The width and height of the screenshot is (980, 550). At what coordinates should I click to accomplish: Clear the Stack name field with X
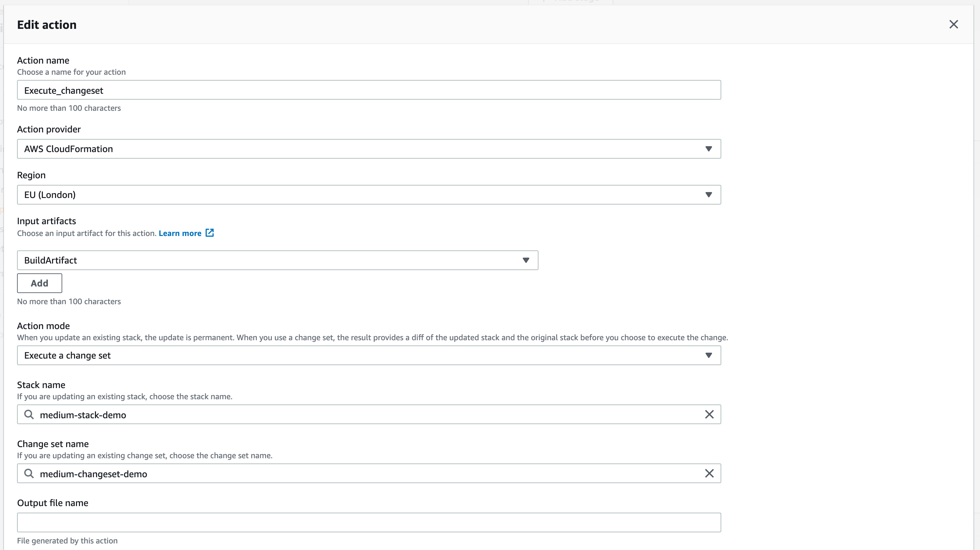(x=709, y=415)
